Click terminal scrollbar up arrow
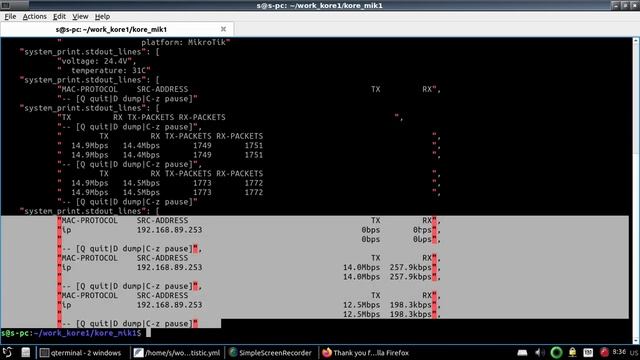 (x=636, y=40)
